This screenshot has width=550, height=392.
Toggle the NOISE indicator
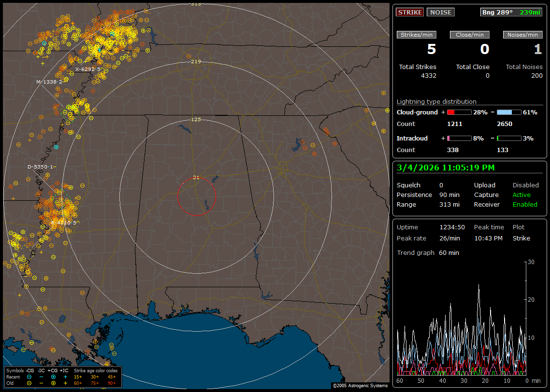(440, 13)
